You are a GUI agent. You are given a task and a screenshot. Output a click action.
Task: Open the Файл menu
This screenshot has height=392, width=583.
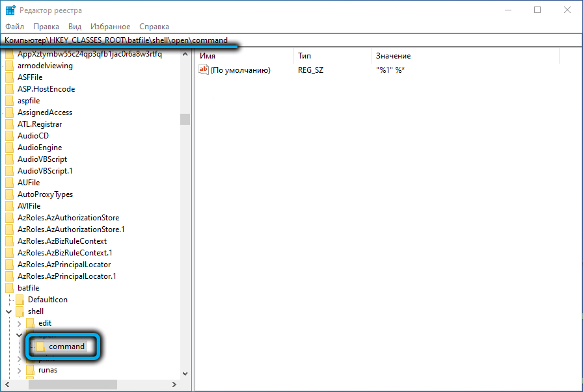pos(14,27)
